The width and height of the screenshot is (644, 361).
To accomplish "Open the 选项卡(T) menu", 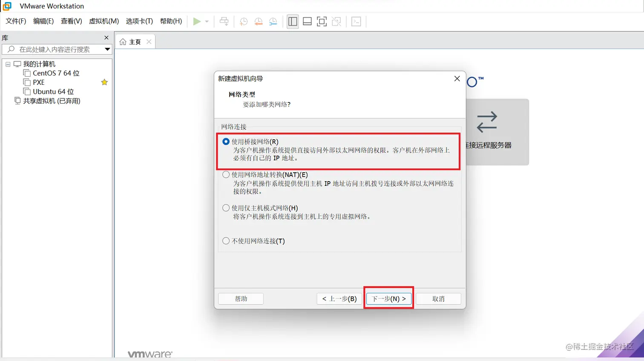I will [139, 21].
